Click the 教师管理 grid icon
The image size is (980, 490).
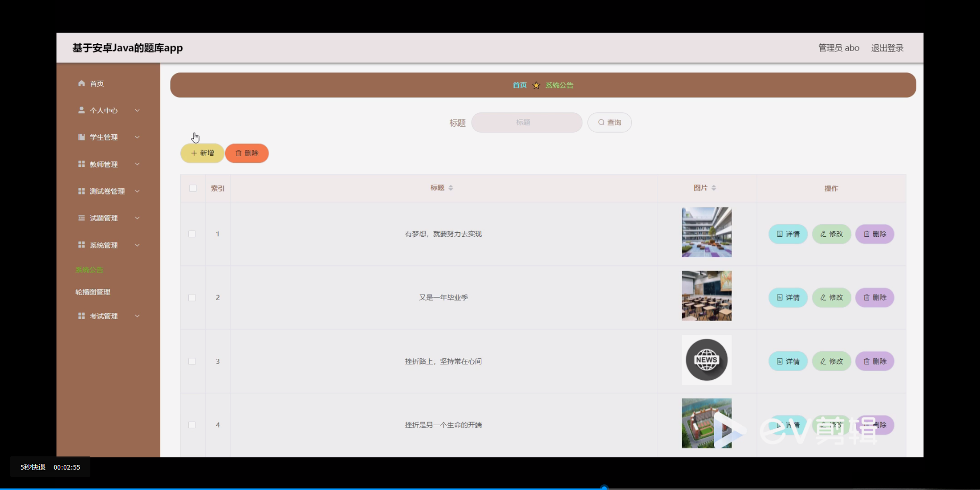point(81,164)
